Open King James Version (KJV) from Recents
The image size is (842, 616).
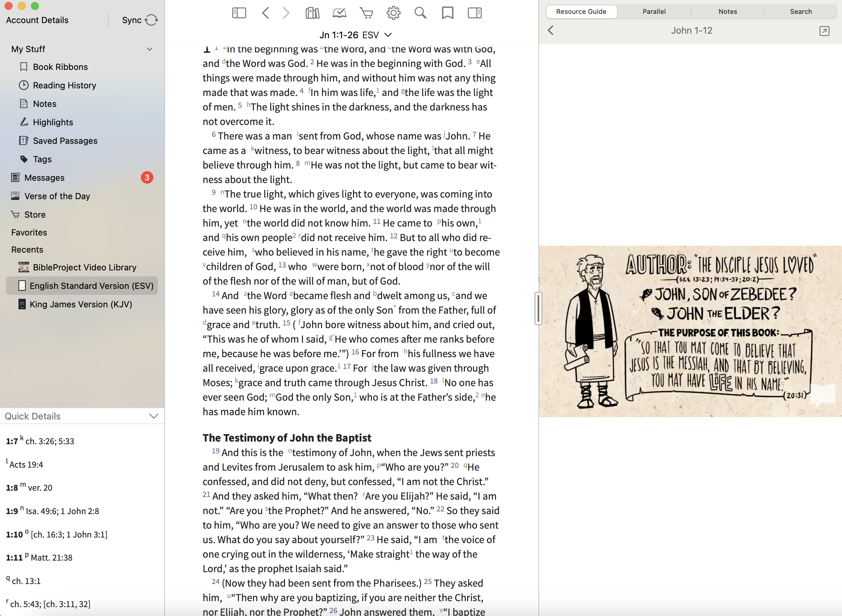tap(81, 304)
